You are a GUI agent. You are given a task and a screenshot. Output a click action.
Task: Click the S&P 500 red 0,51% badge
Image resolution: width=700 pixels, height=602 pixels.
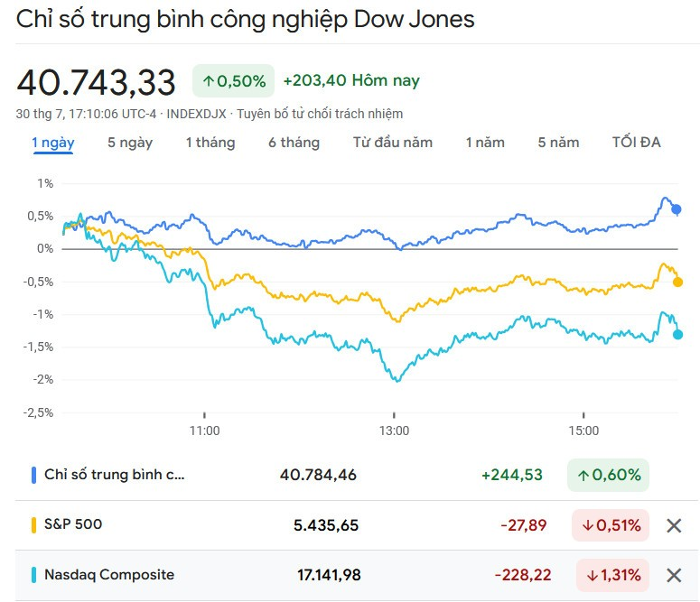(x=611, y=525)
